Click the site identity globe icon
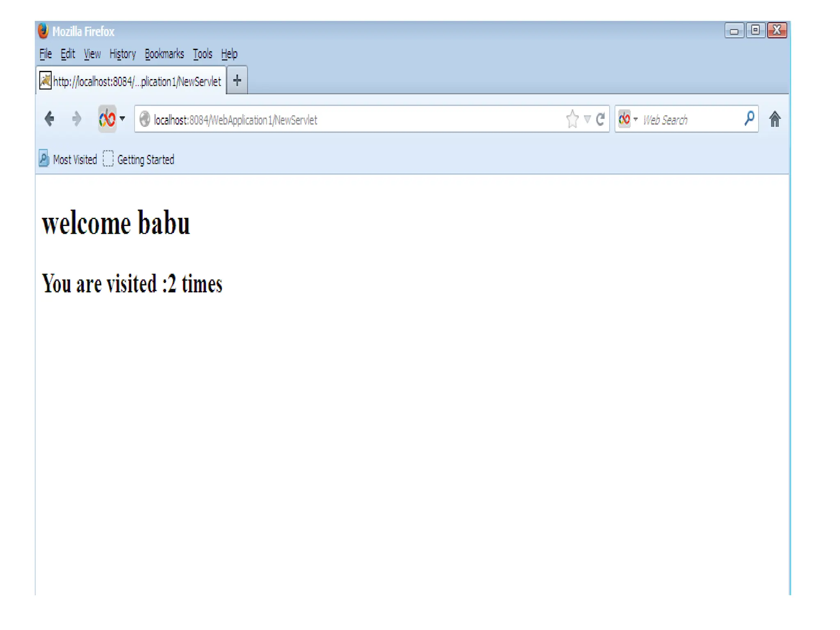Image resolution: width=840 pixels, height=630 pixels. [144, 119]
